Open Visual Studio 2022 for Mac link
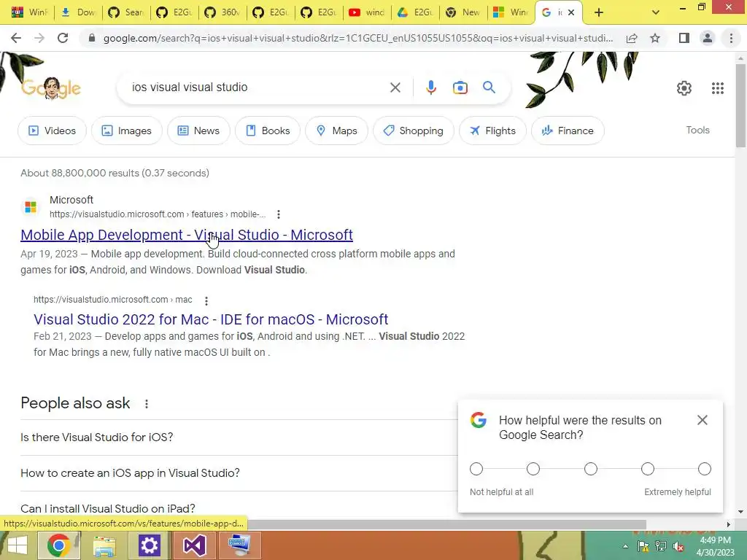Screen dimensions: 747x560 [x=211, y=319]
